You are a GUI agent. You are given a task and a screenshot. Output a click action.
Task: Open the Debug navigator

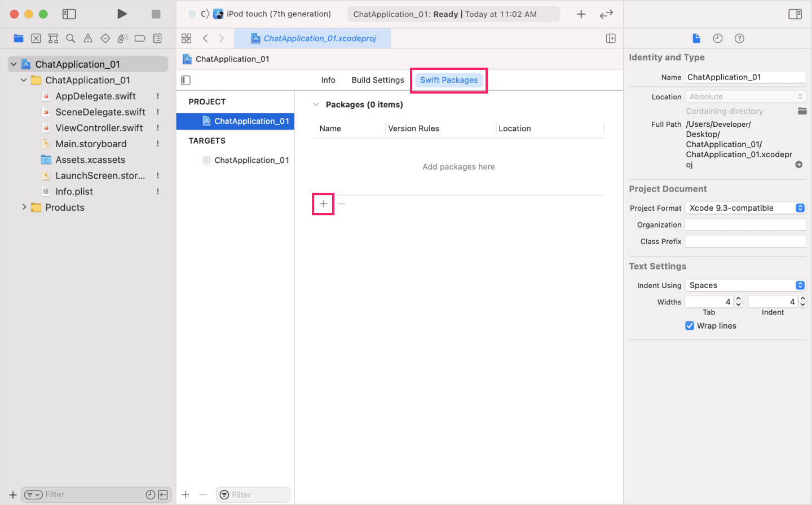pos(123,38)
